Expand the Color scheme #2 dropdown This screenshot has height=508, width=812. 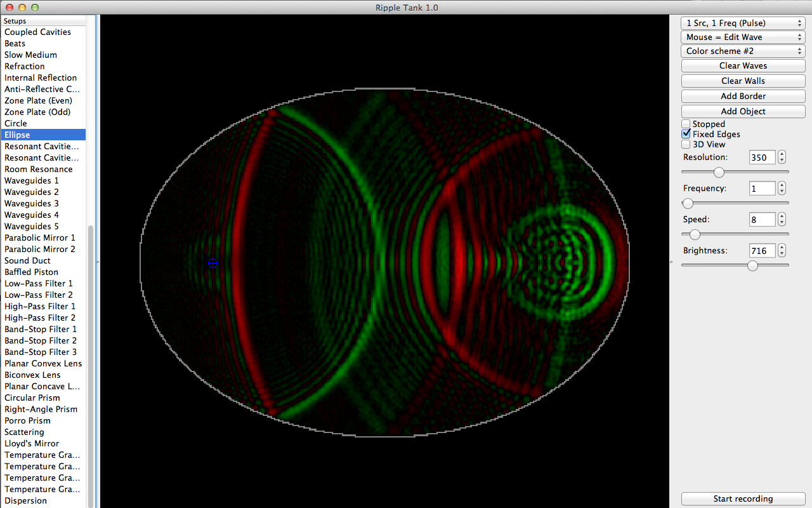(743, 51)
